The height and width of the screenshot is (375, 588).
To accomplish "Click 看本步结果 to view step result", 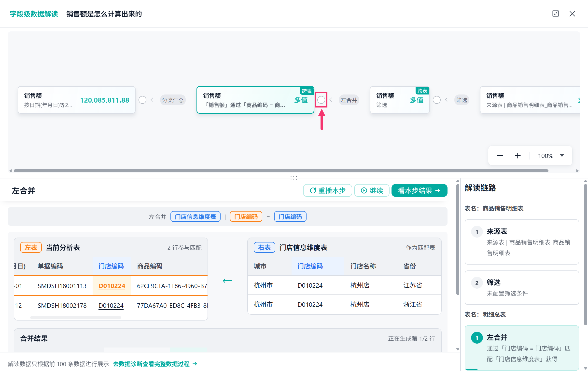I will [419, 190].
